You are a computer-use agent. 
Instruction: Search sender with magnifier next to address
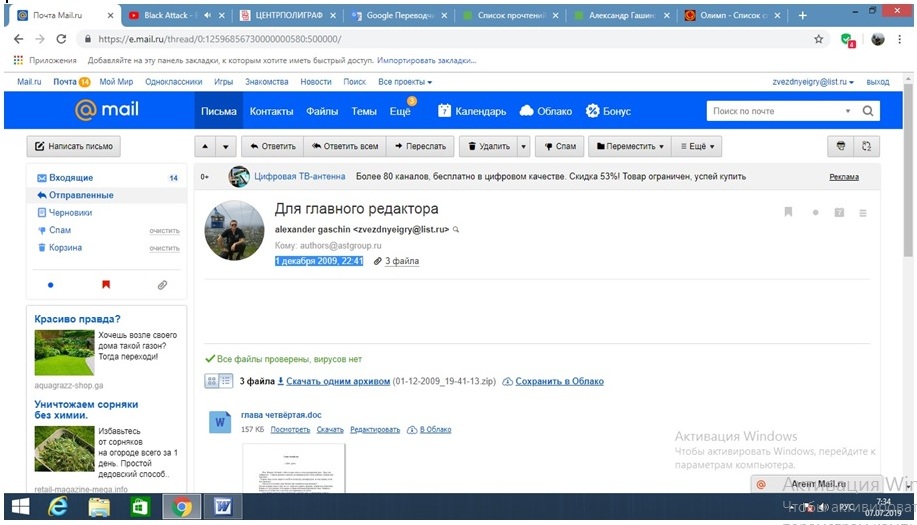point(456,230)
